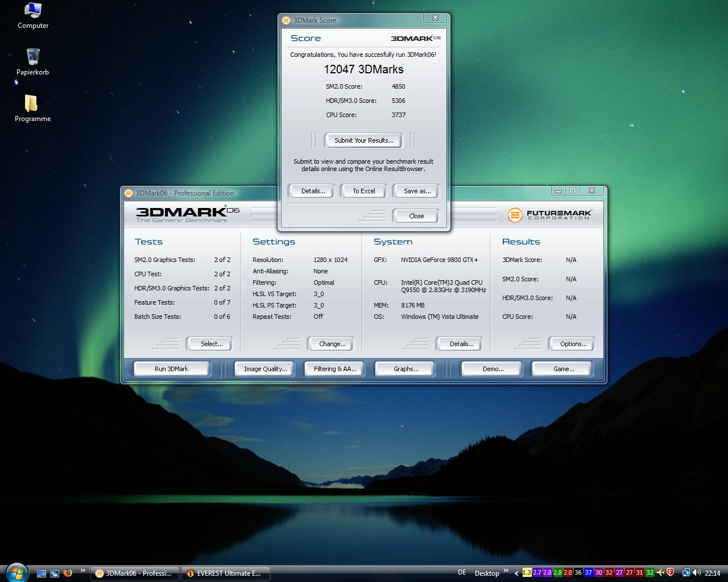
Task: Open Options under the Results column
Action: pyautogui.click(x=573, y=344)
